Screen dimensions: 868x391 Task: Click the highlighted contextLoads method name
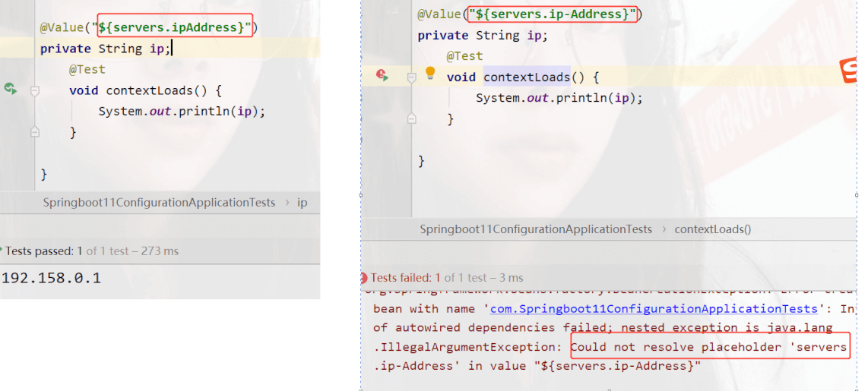(x=527, y=77)
